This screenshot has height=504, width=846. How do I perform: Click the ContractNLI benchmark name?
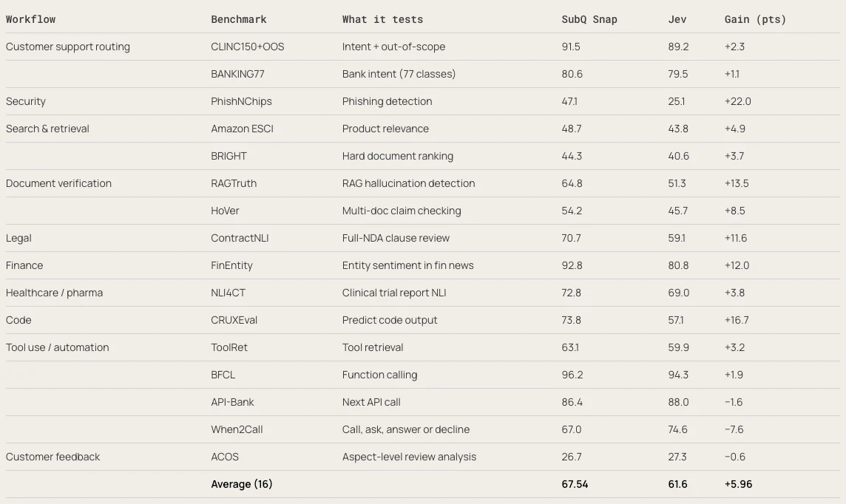click(x=240, y=238)
